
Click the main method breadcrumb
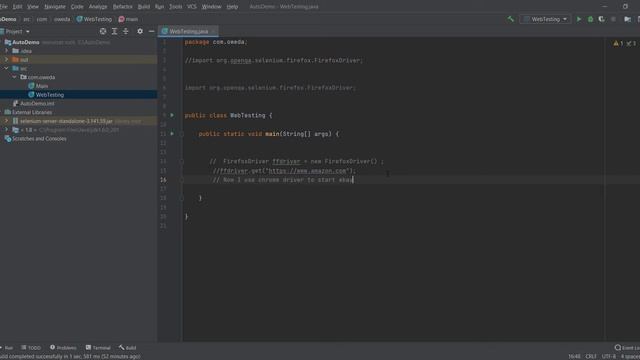[x=129, y=19]
